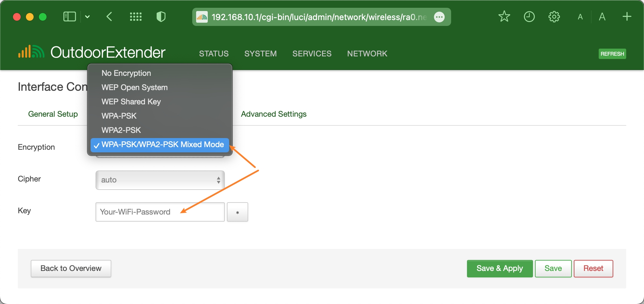The image size is (644, 304).
Task: Click the privacy shield icon
Action: 161,17
